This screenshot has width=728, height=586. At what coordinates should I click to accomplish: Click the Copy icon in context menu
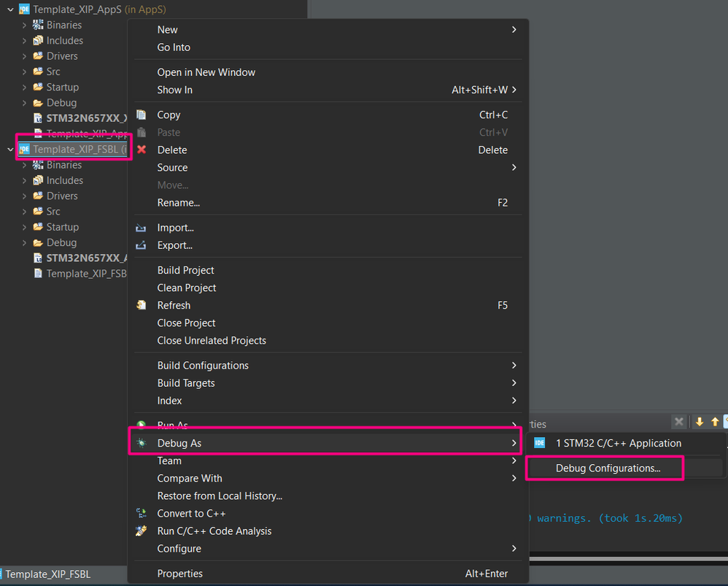tap(141, 115)
